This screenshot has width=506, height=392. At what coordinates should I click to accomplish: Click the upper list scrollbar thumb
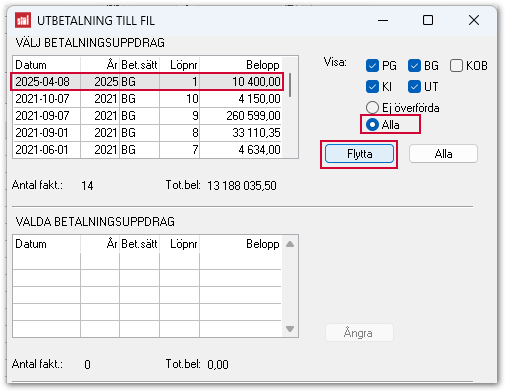290,85
